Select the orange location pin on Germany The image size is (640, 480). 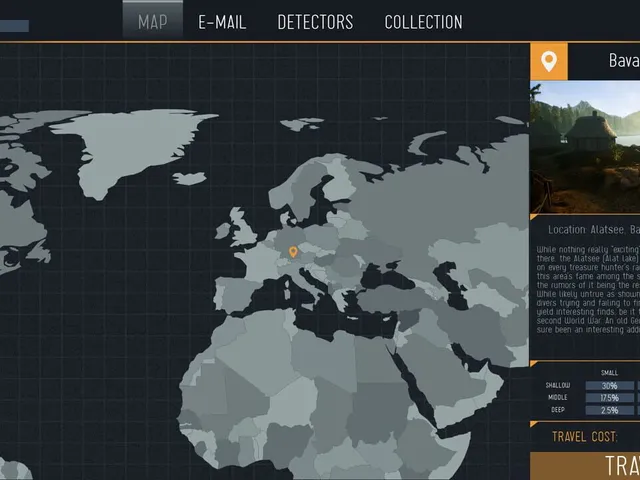pyautogui.click(x=293, y=251)
